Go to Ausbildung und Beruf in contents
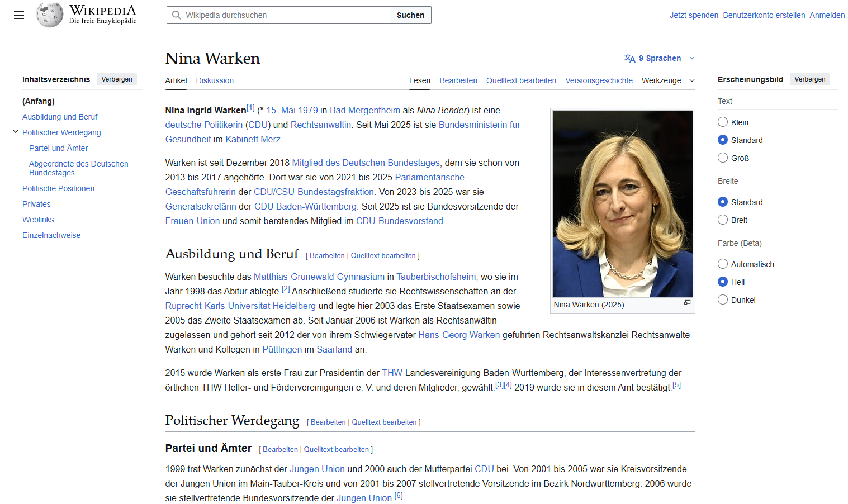Viewport: 848px width, 504px height. (x=60, y=117)
